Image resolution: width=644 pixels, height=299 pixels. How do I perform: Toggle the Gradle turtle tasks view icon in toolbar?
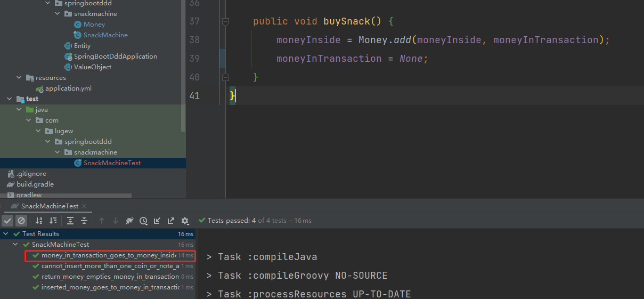(129, 221)
